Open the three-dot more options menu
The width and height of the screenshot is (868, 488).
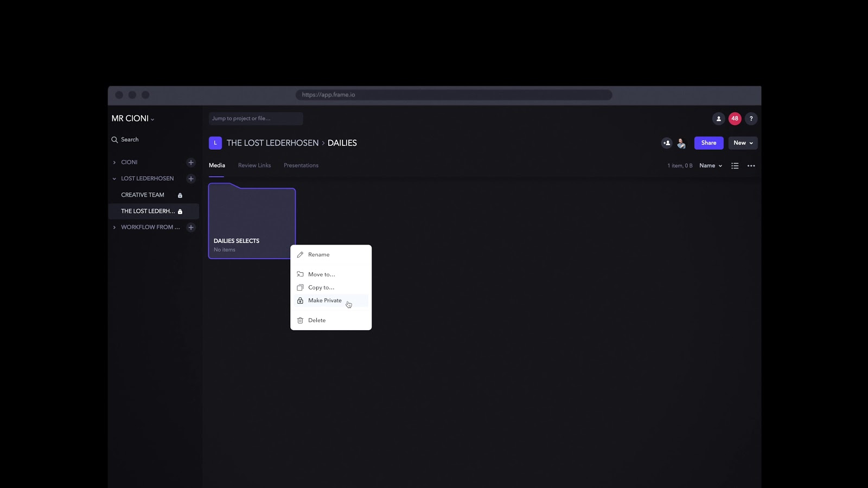click(x=751, y=166)
